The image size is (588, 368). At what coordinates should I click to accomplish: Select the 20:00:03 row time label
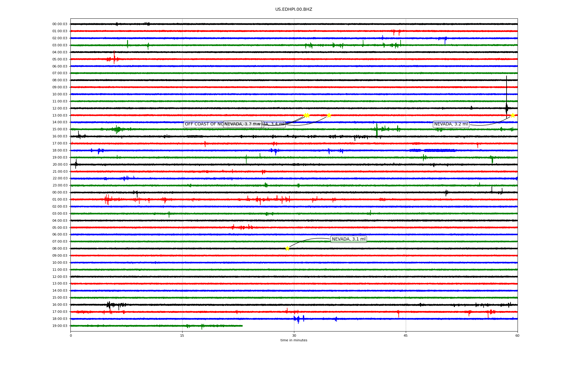tap(60, 165)
